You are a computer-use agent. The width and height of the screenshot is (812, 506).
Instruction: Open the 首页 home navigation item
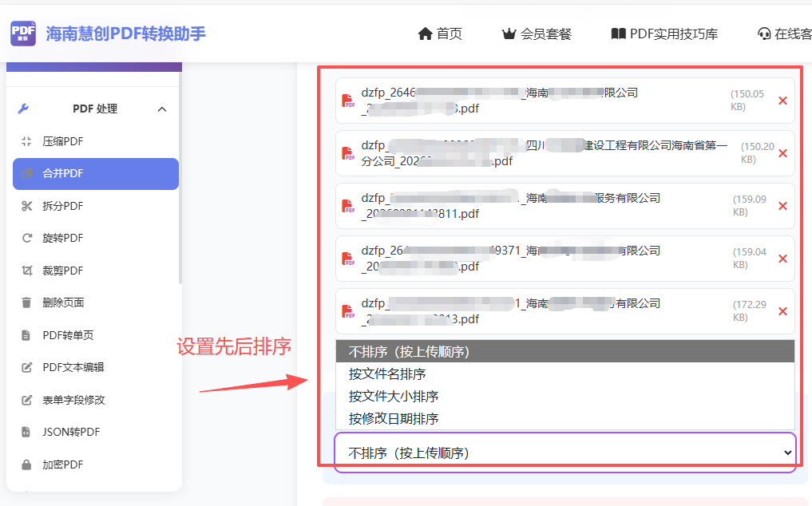click(x=440, y=34)
